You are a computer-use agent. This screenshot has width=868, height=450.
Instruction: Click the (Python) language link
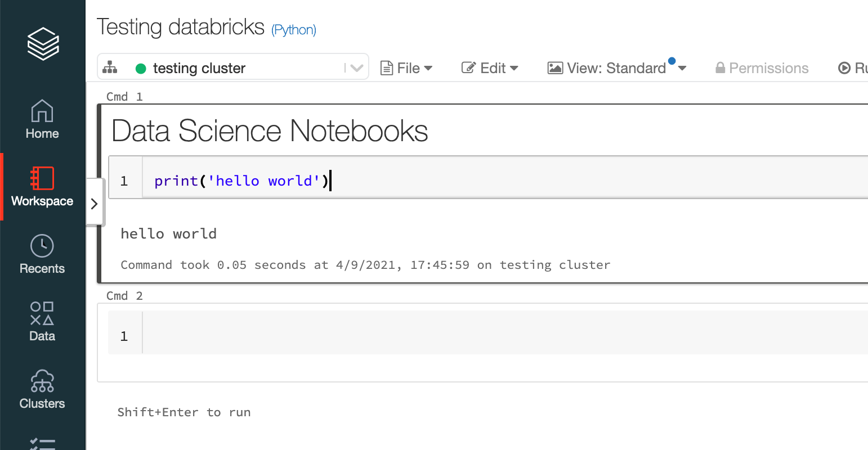coord(293,30)
